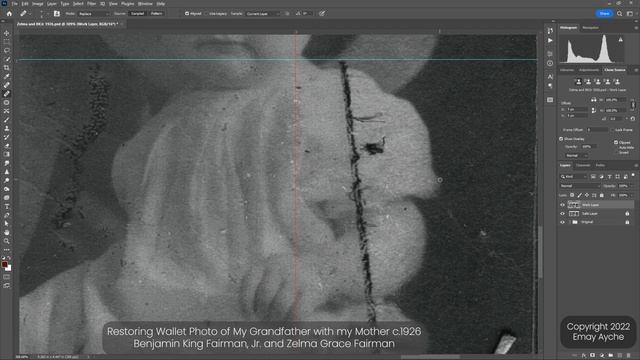Add layer style fx at Layers bottom
This screenshot has height=360, width=640.
(584, 356)
